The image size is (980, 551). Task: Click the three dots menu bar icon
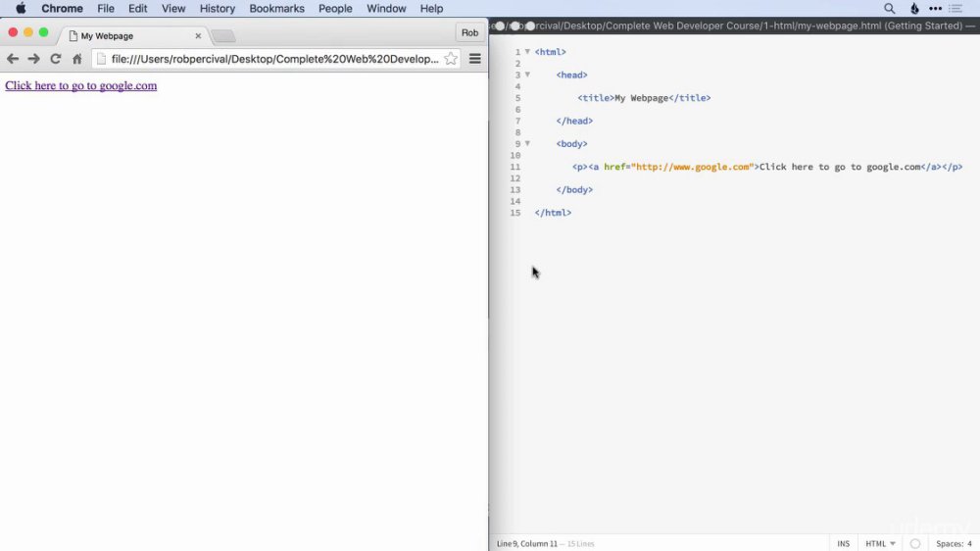tap(935, 9)
